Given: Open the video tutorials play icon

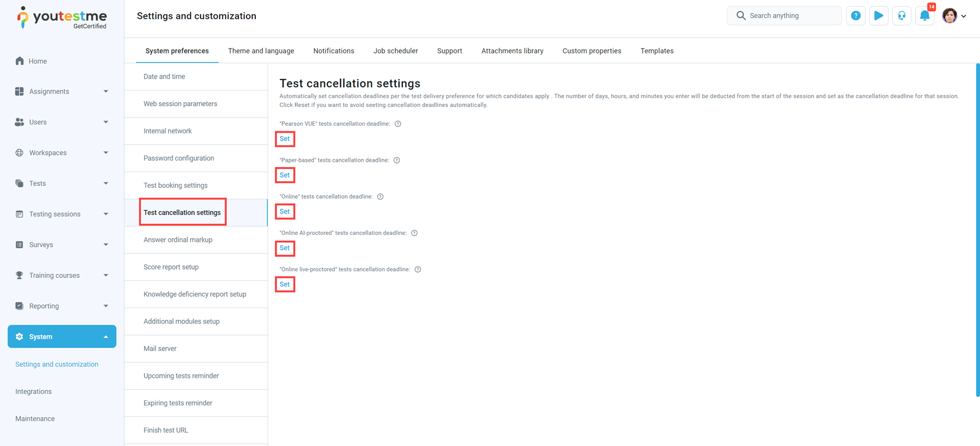Looking at the screenshot, I should 878,16.
